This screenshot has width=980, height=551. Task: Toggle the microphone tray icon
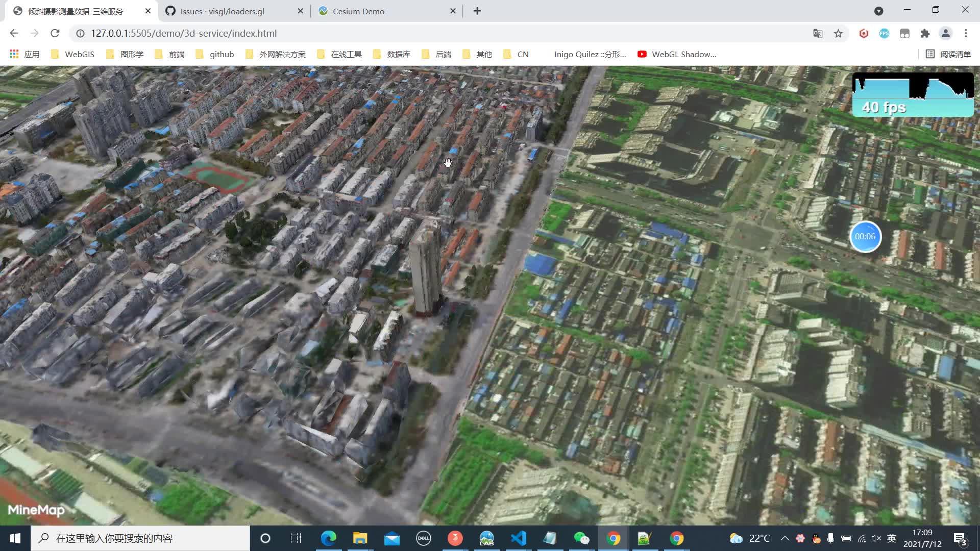tap(829, 538)
